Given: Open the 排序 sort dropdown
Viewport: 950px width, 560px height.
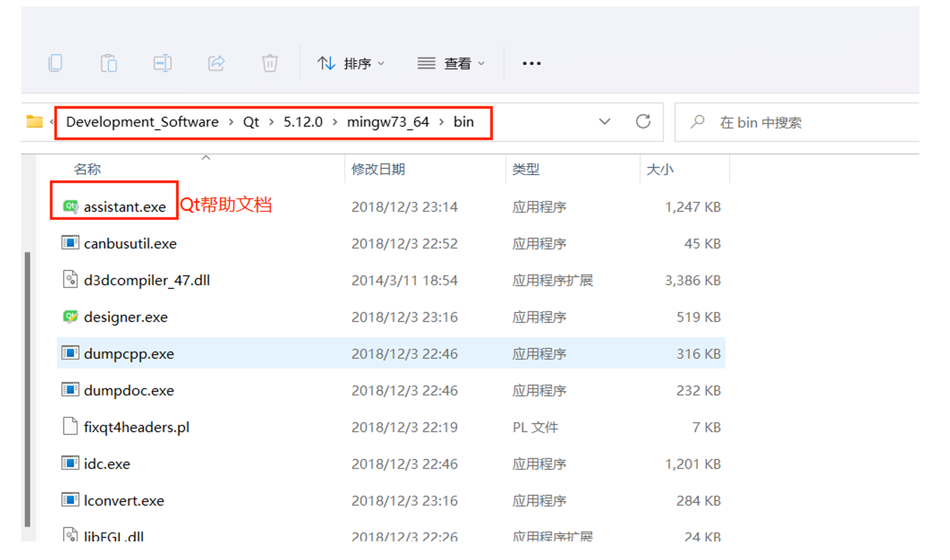Looking at the screenshot, I should (x=351, y=63).
